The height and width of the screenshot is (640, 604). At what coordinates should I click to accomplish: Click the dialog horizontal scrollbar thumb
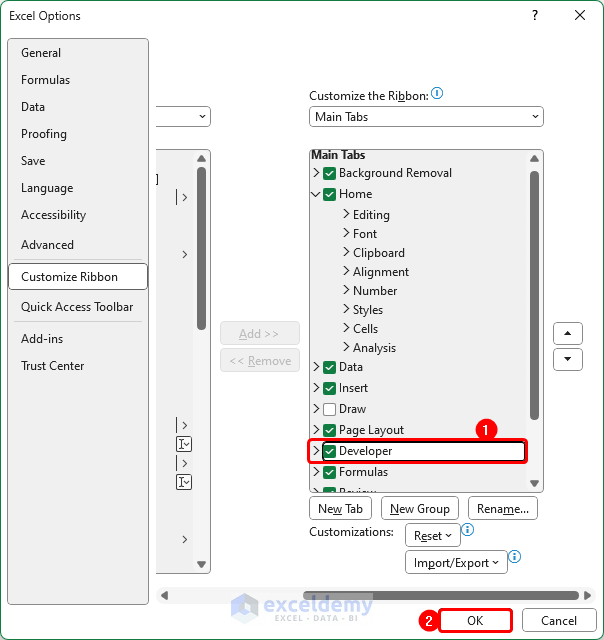coord(441,596)
